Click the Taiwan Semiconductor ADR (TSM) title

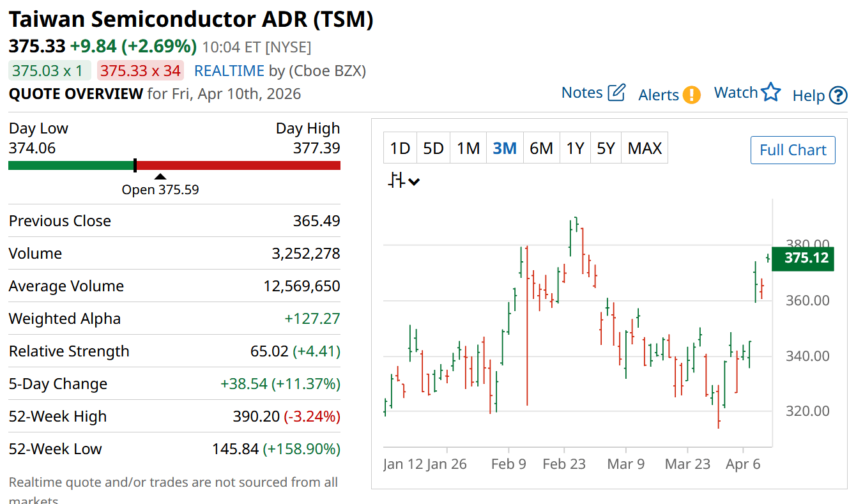(x=191, y=20)
